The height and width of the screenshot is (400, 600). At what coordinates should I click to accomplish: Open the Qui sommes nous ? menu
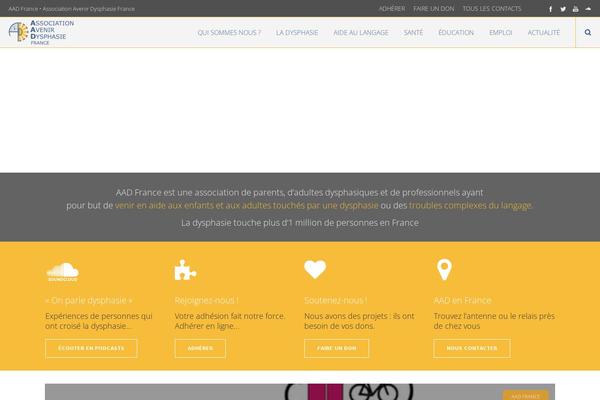229,33
